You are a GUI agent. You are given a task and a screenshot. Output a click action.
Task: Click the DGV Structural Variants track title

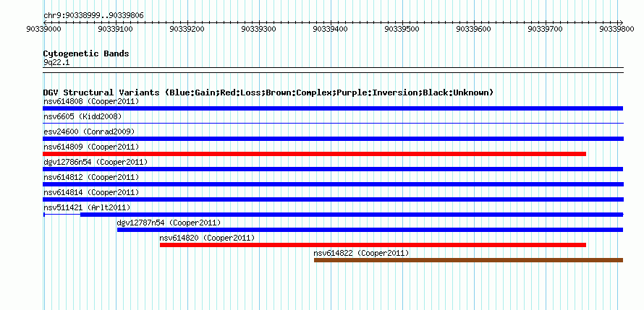268,92
